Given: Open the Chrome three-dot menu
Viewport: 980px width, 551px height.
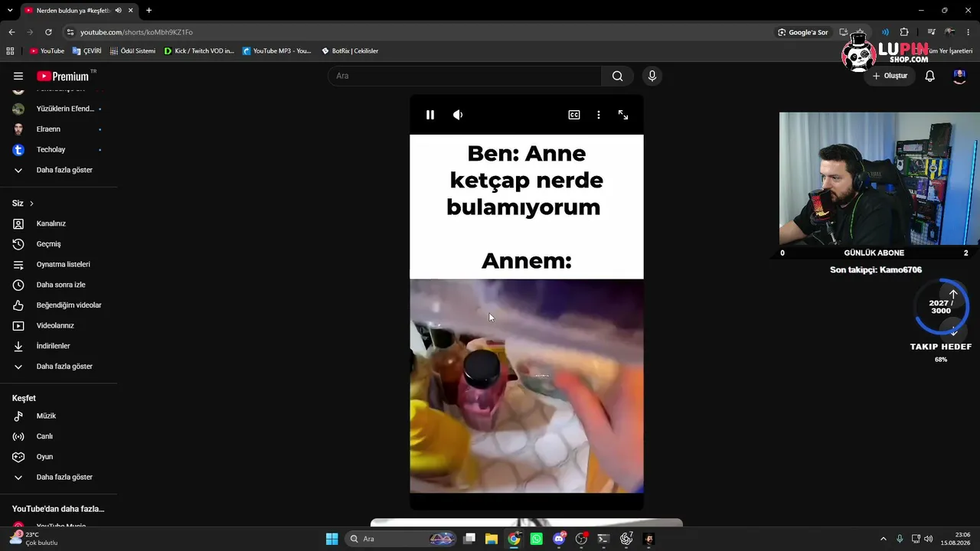Looking at the screenshot, I should (x=969, y=32).
